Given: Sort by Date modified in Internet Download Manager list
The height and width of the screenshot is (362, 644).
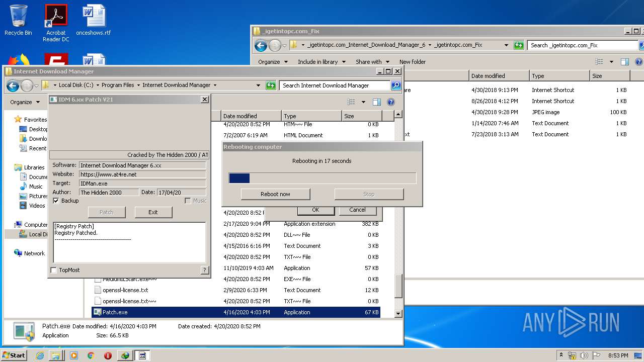Looking at the screenshot, I should (251, 116).
